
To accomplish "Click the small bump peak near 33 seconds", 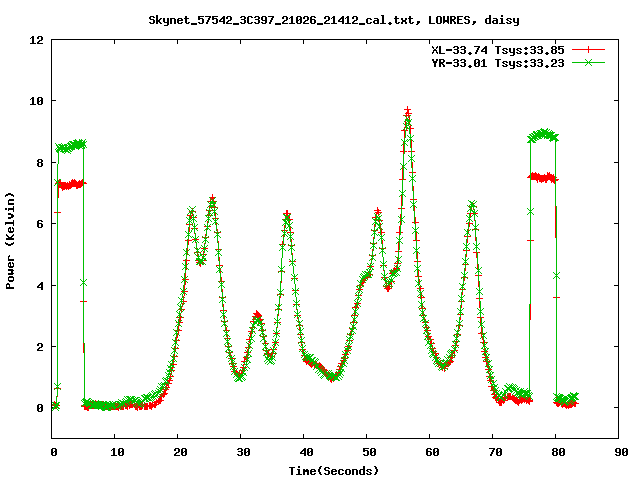I will (x=257, y=315).
